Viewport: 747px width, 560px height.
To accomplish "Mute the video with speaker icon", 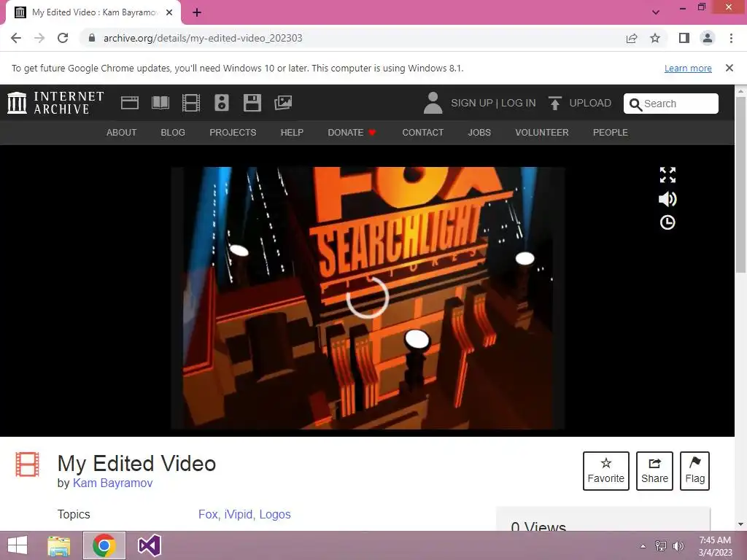I will pos(667,199).
